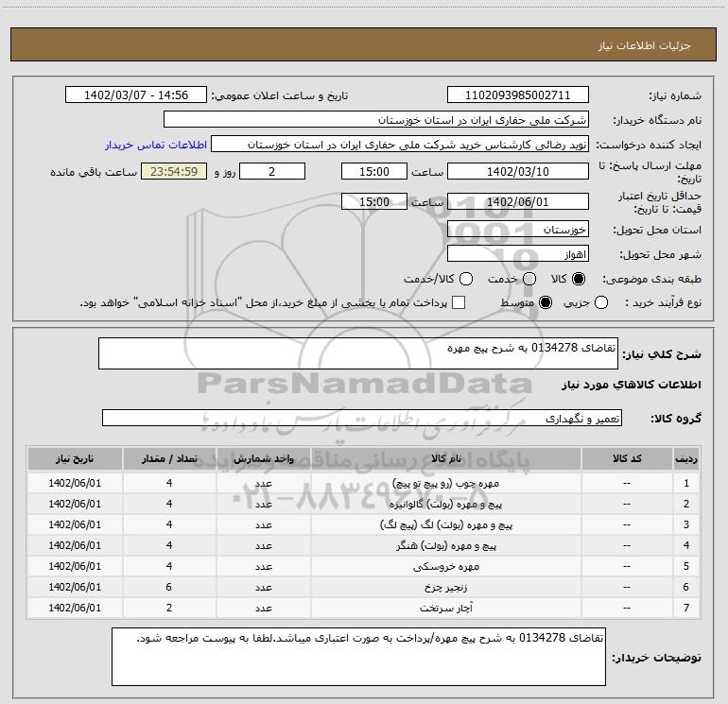Click the کد کالا column header
Viewport: 728px width, 704px height.
click(627, 458)
